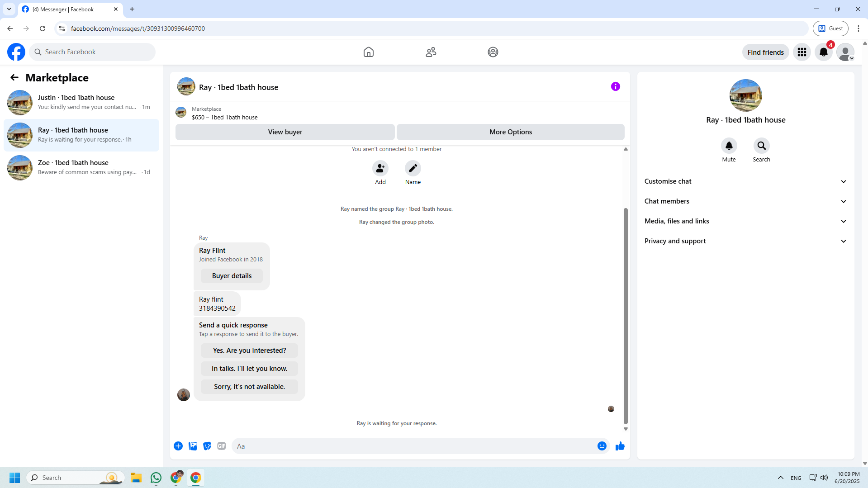
Task: Focus the Aa message input field
Action: [414, 446]
